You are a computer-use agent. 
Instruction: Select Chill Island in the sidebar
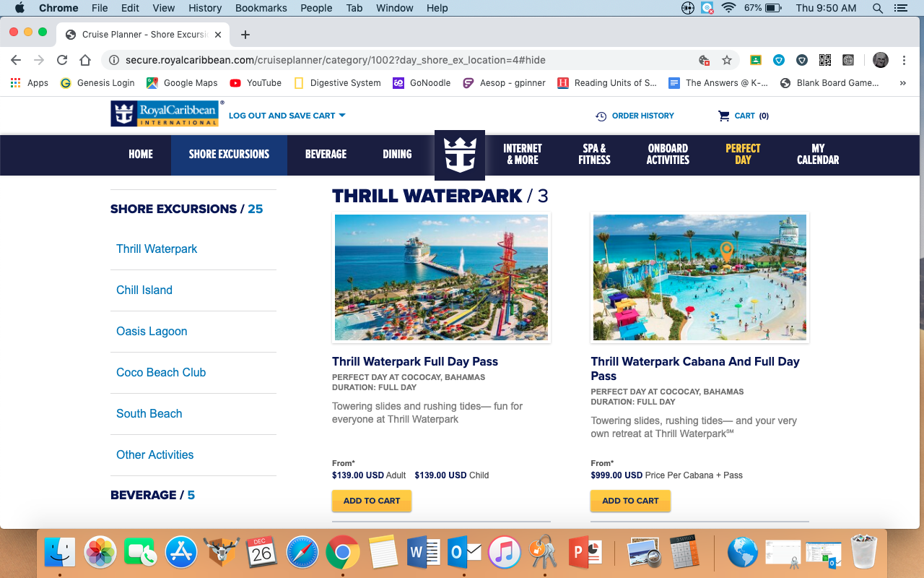tap(144, 290)
